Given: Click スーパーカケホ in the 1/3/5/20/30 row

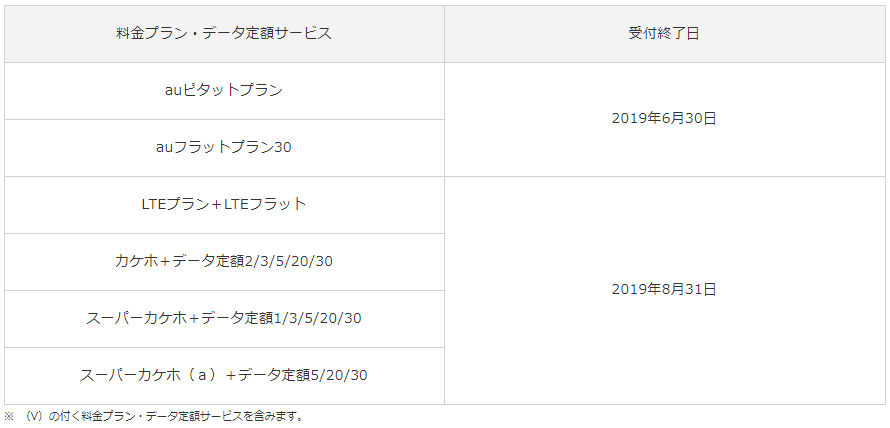Looking at the screenshot, I should (135, 318).
